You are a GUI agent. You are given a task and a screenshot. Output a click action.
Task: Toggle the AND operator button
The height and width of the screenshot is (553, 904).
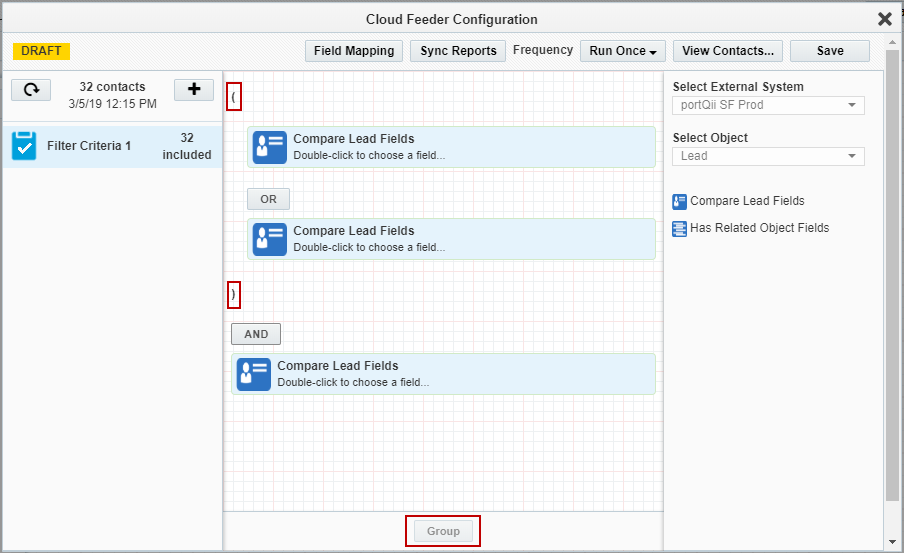point(256,334)
